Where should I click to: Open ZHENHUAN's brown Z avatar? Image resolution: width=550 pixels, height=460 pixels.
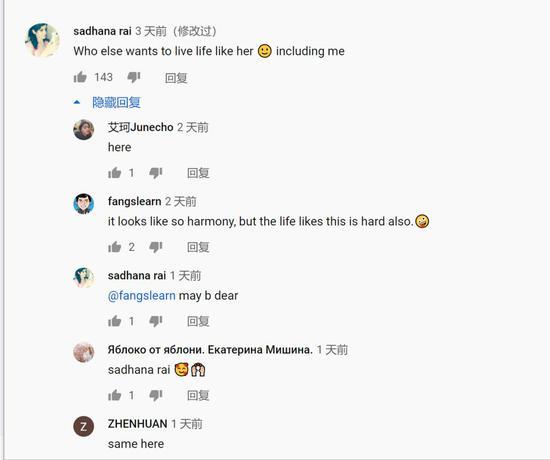click(x=83, y=426)
